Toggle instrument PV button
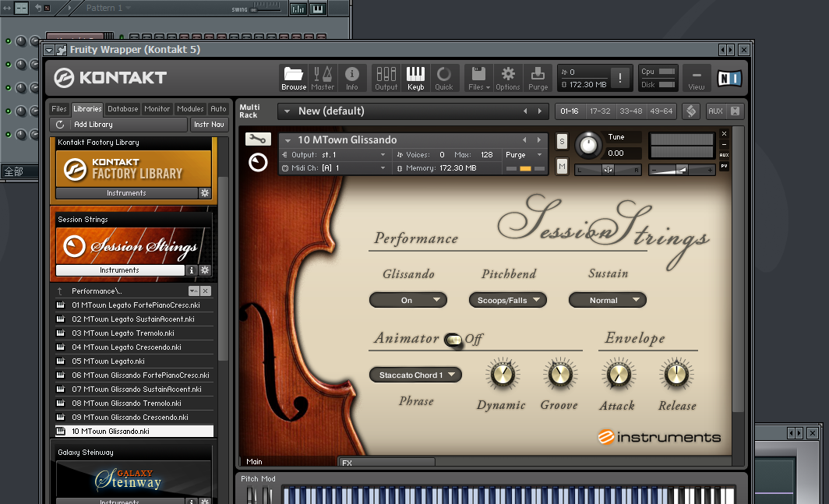Image resolution: width=829 pixels, height=504 pixels. 725,166
